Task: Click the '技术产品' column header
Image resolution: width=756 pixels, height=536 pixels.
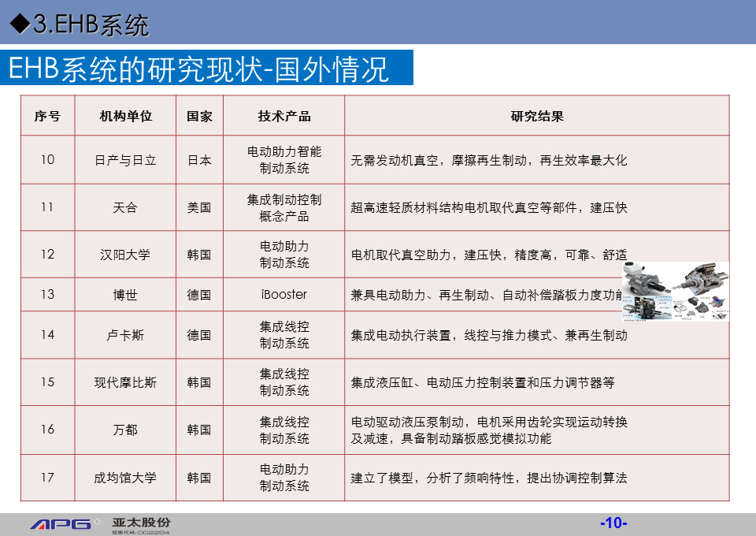Action: [284, 117]
